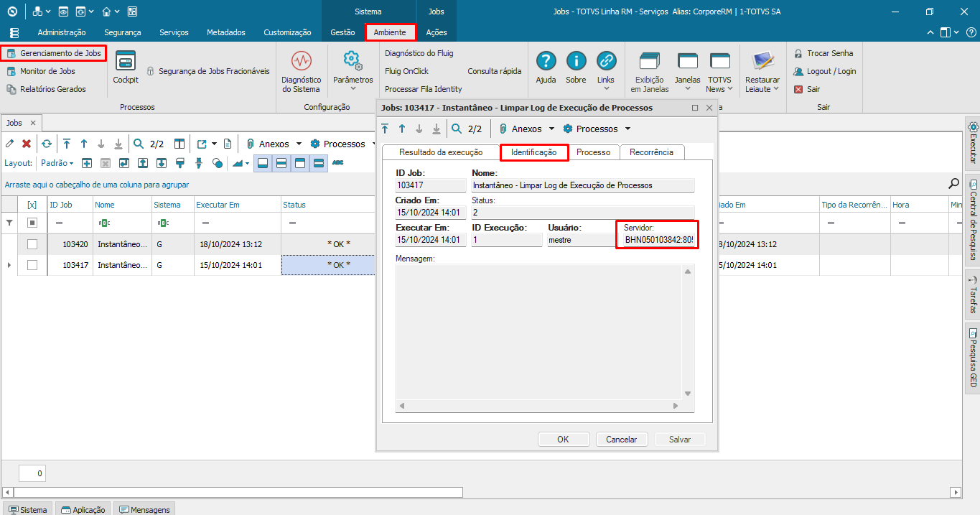The width and height of the screenshot is (980, 515).
Task: Open the Cockpit icon in Processos group
Action: point(126,67)
